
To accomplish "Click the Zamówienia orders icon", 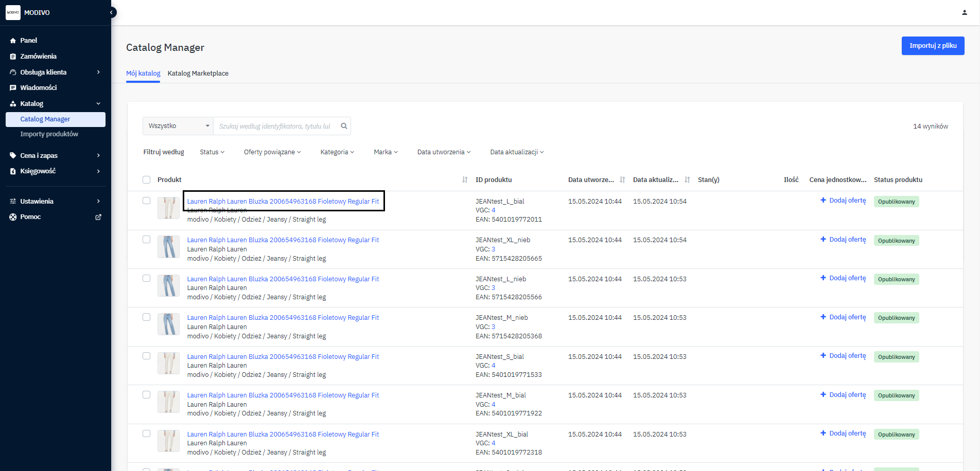I will pos(13,57).
